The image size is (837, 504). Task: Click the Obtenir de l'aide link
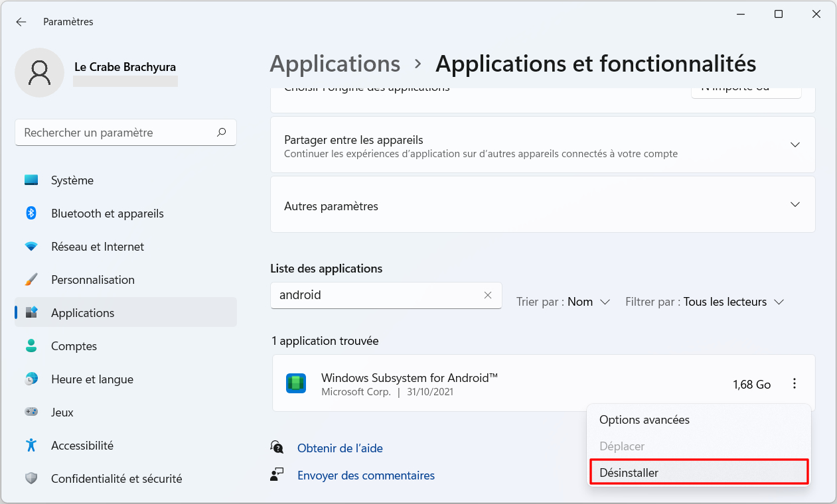pyautogui.click(x=340, y=448)
